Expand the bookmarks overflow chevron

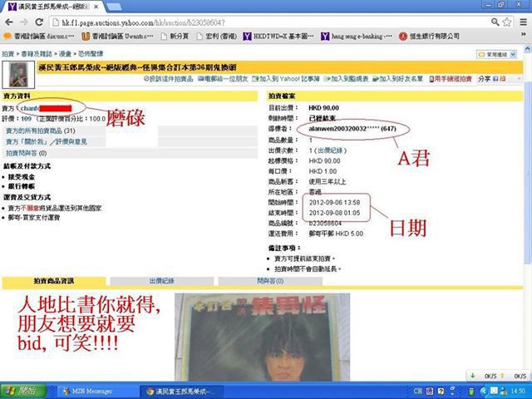(524, 35)
